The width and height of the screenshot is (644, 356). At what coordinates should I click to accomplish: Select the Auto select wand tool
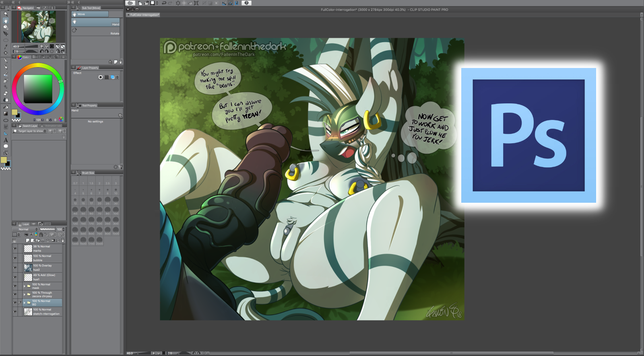tap(6, 53)
